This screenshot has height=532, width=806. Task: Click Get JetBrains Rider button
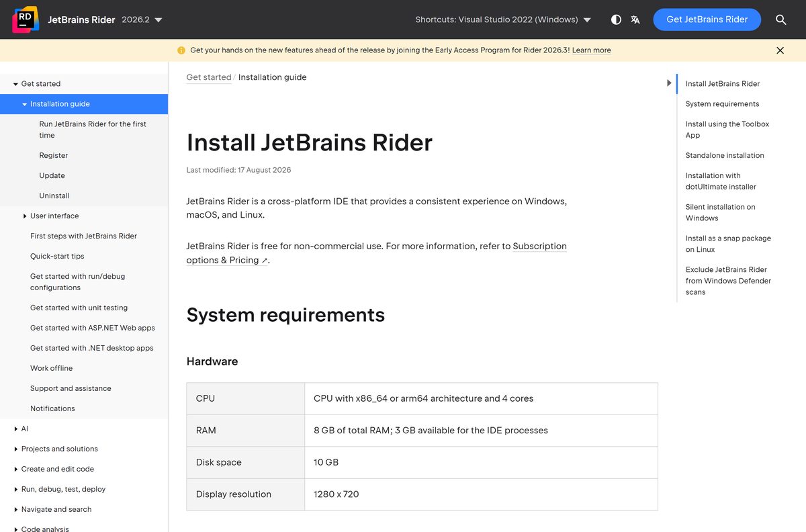tap(707, 19)
